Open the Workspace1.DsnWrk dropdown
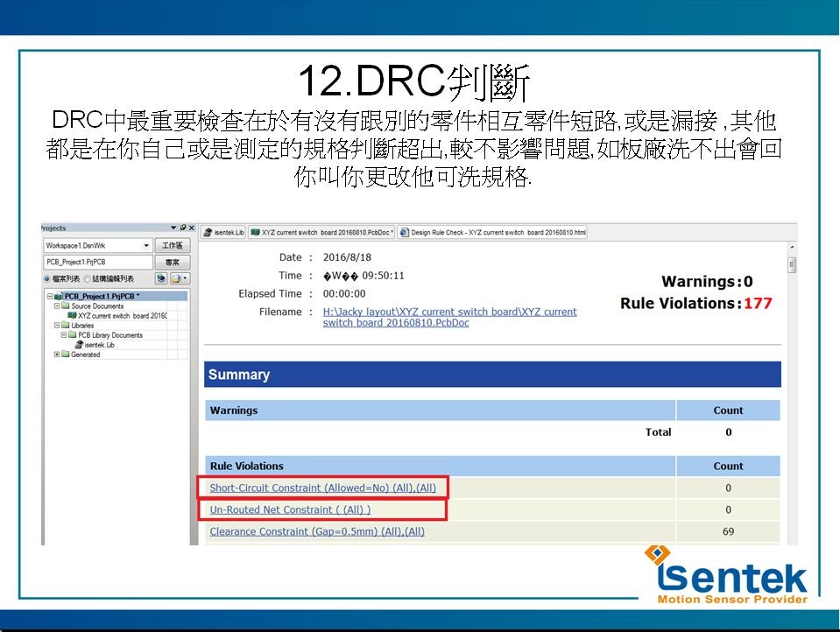Image resolution: width=840 pixels, height=632 pixels. pyautogui.click(x=146, y=245)
